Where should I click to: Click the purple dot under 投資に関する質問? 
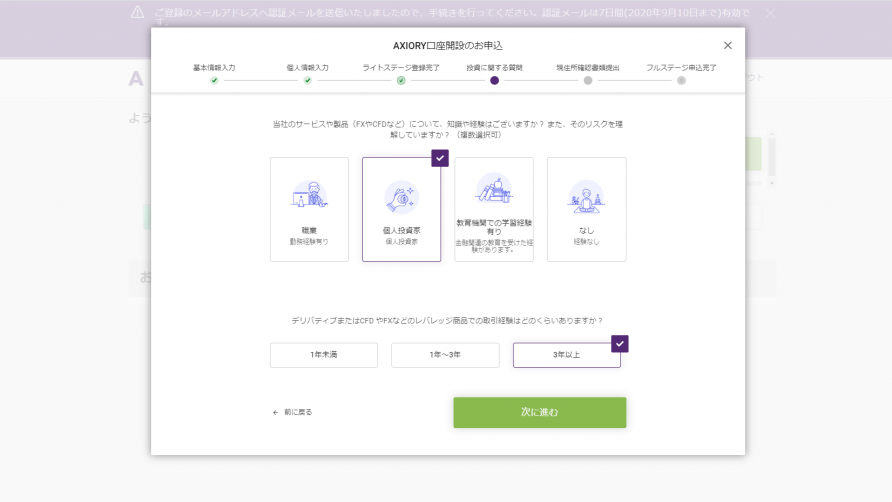click(x=495, y=80)
